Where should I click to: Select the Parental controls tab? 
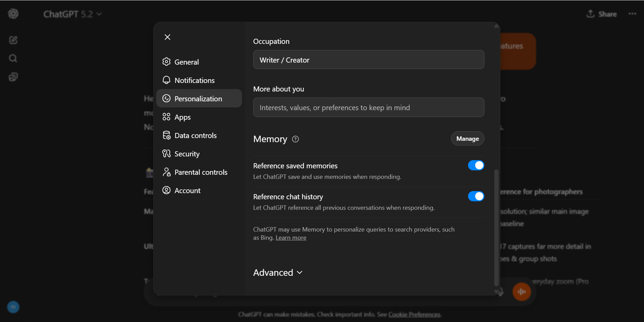(x=200, y=172)
